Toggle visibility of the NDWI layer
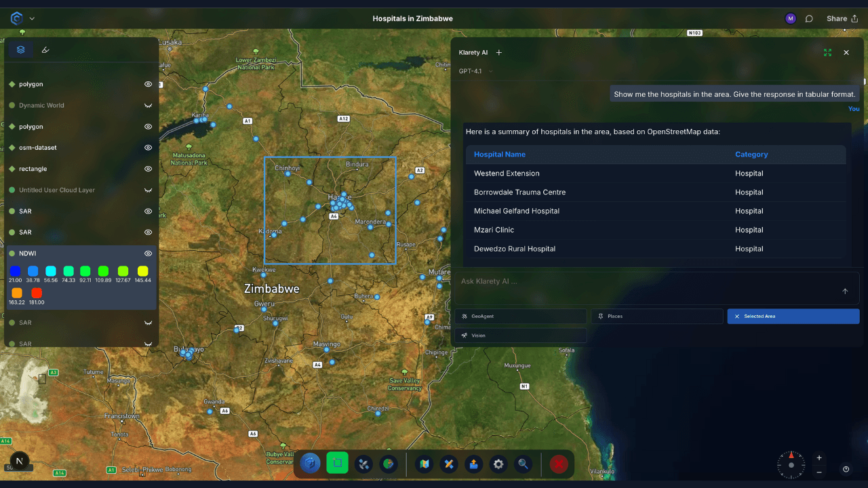Image resolution: width=868 pixels, height=488 pixels. click(x=148, y=253)
